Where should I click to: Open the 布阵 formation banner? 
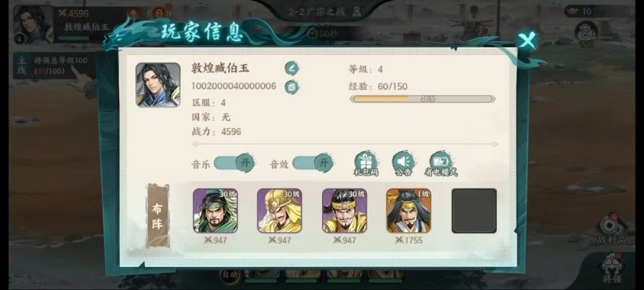tap(157, 215)
